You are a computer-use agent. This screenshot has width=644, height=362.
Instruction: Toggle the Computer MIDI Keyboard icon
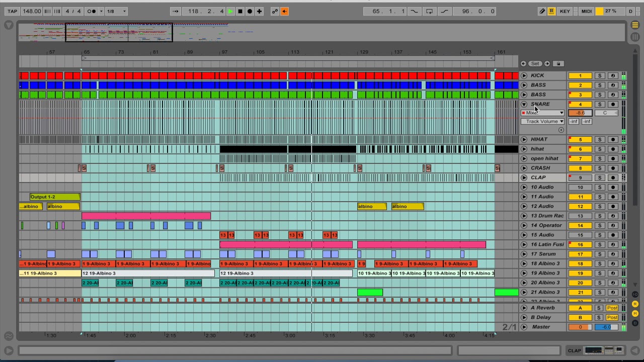[551, 11]
